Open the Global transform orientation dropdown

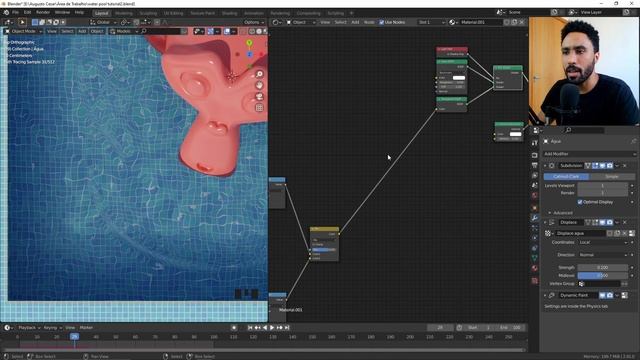[x=103, y=22]
